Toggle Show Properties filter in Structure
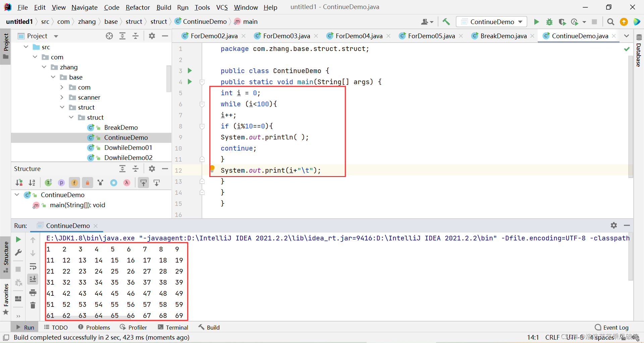The height and width of the screenshot is (343, 644). tap(61, 183)
